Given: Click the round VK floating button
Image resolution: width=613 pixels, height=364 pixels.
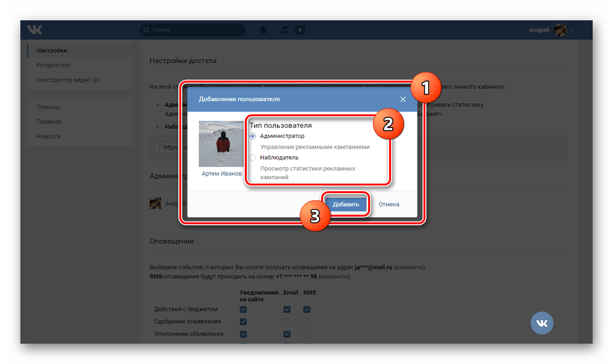Looking at the screenshot, I should click(541, 323).
